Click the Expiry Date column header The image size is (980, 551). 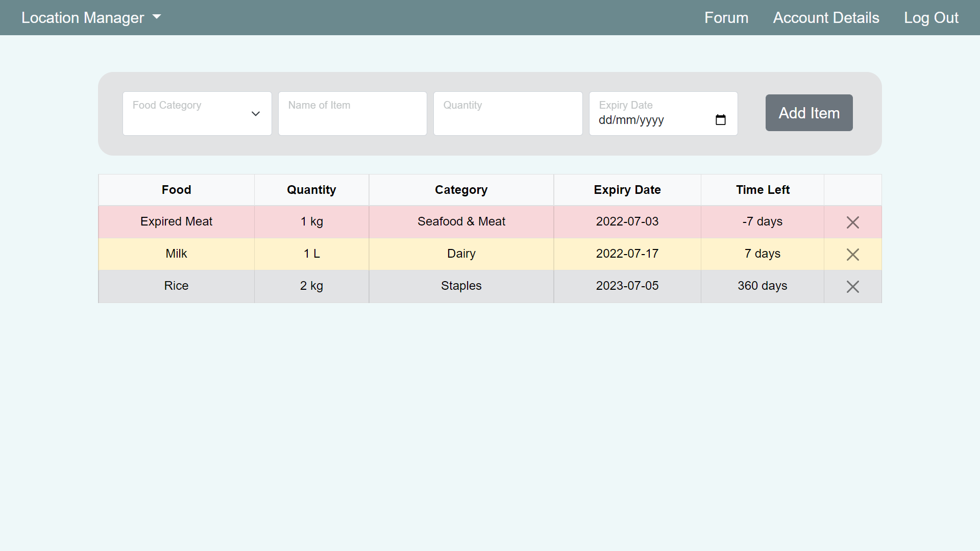point(627,190)
